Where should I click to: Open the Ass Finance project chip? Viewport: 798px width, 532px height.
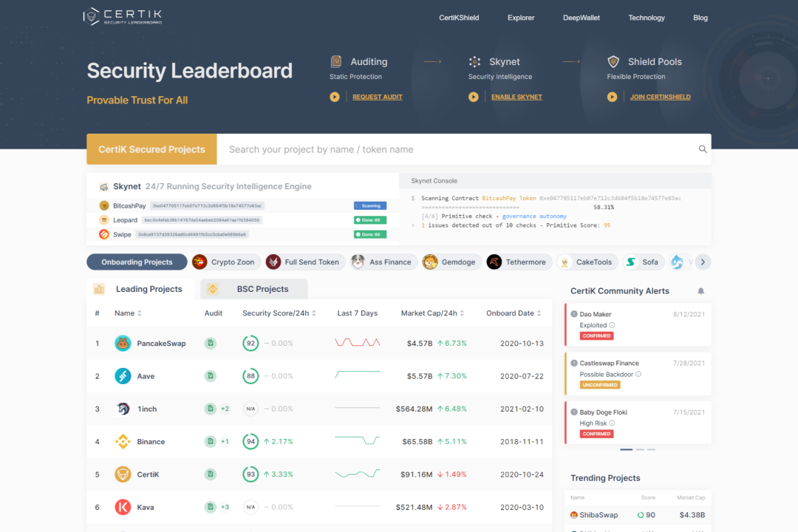click(x=383, y=262)
